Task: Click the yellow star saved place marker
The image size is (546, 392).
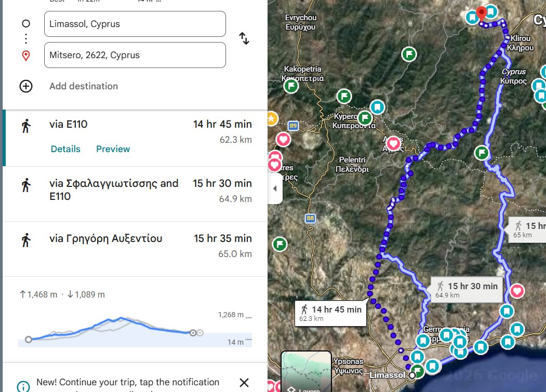Action: click(x=271, y=118)
